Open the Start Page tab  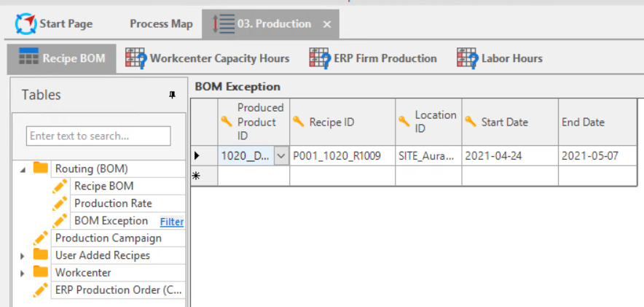54,24
